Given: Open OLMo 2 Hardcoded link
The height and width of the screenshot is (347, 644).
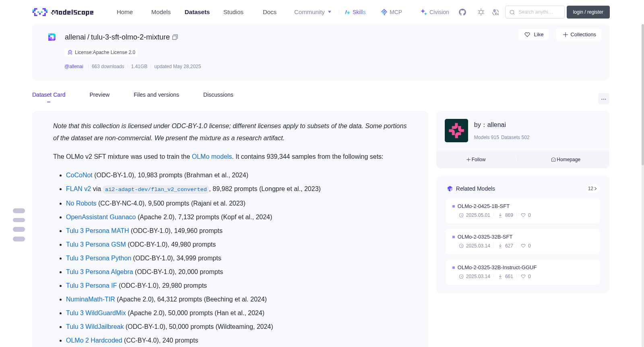Looking at the screenshot, I should 94,341.
